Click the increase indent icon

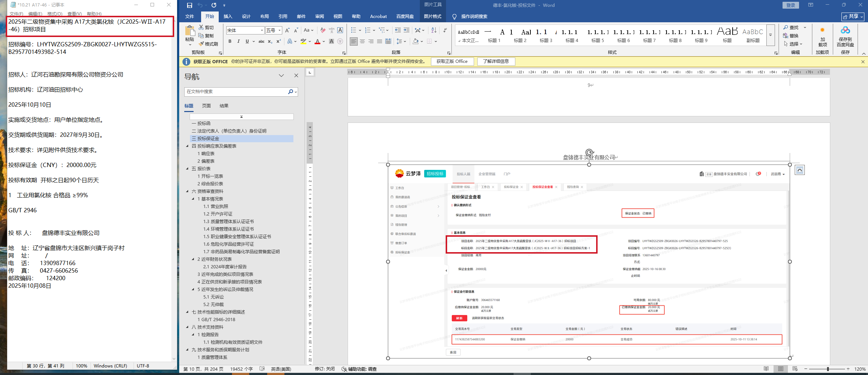pyautogui.click(x=407, y=30)
